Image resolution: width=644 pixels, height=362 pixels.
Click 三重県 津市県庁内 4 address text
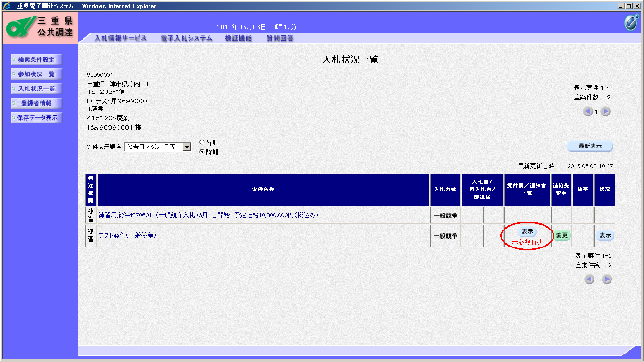tap(118, 84)
